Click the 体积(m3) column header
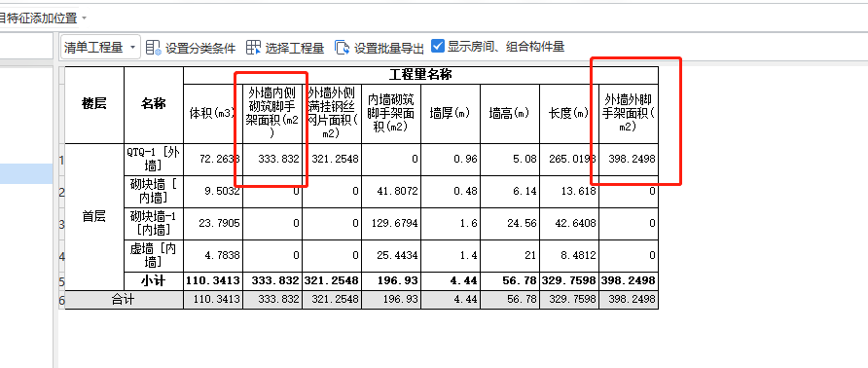This screenshot has width=868, height=368. tap(213, 114)
